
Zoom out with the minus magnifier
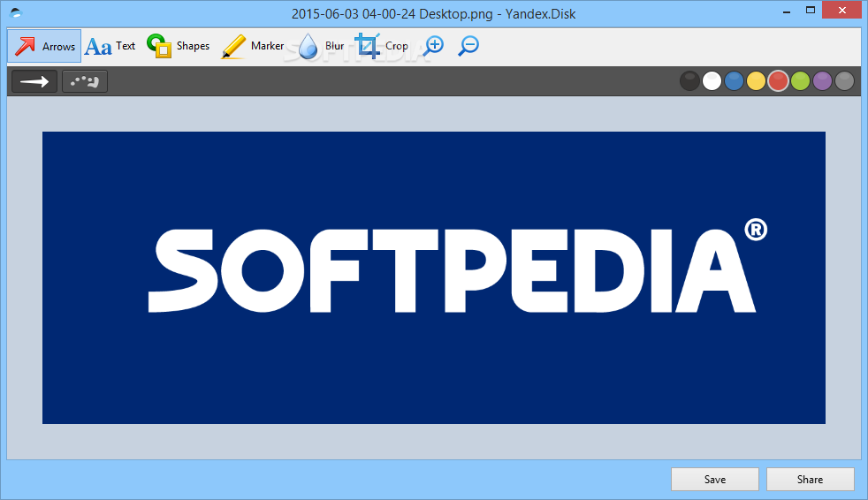[x=468, y=46]
